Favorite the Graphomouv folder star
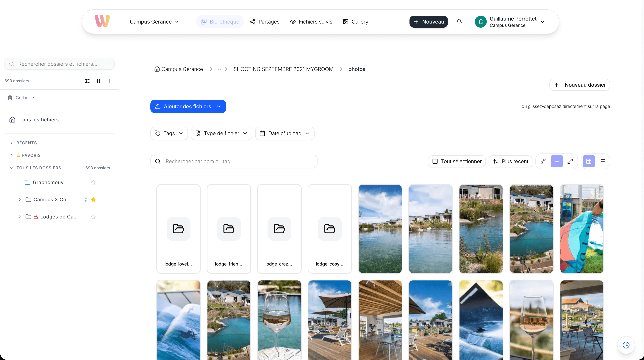The image size is (644, 360). (93, 182)
